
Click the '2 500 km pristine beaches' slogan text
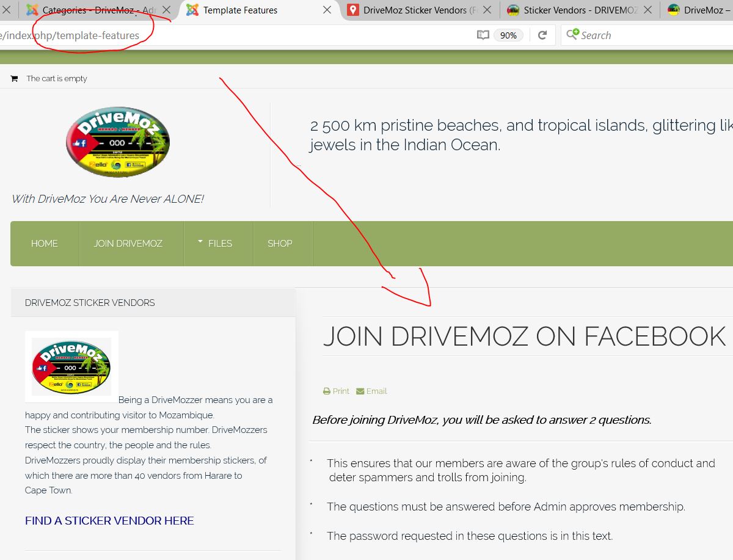(522, 135)
